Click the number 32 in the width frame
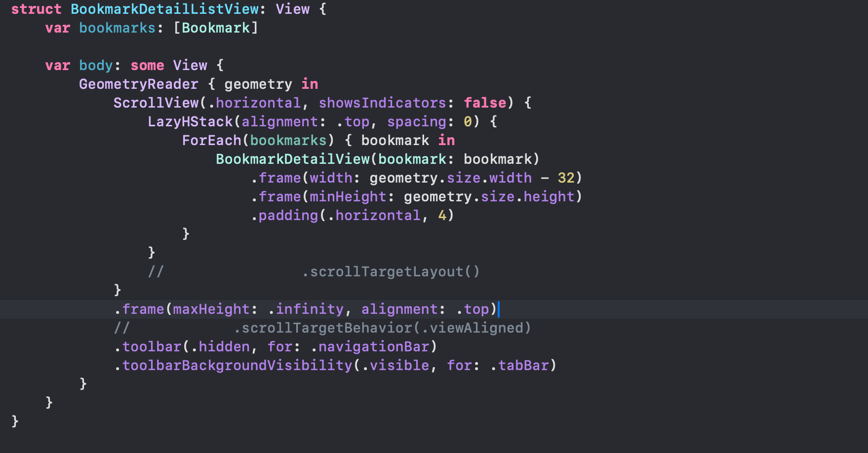Screen dimensions: 868x453 click(566, 178)
